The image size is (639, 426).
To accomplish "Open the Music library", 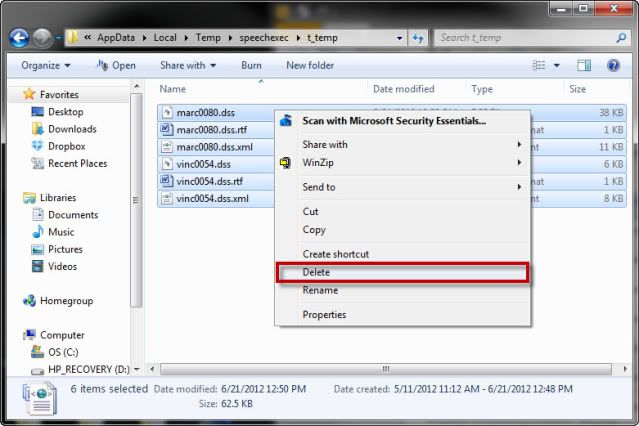I will 61,232.
